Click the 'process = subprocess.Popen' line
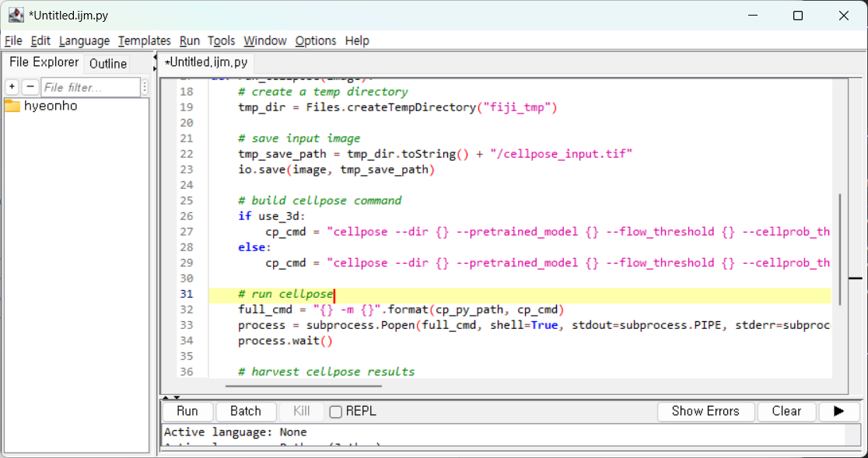This screenshot has width=868, height=458. [534, 325]
